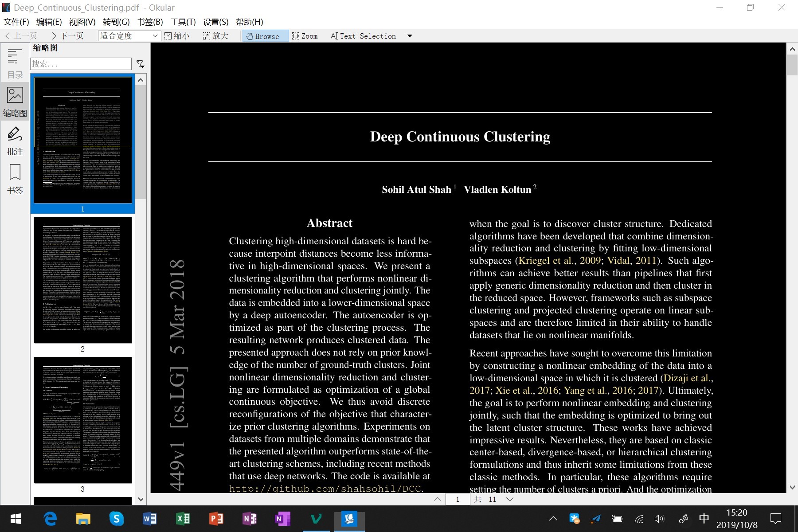The height and width of the screenshot is (532, 798).
Task: Open the 帮助(H) menu
Action: pyautogui.click(x=249, y=22)
